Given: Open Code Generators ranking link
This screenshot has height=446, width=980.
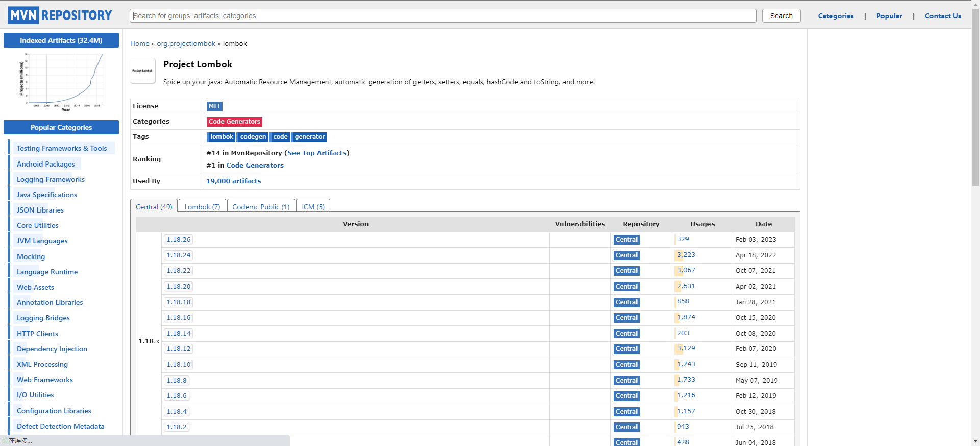Looking at the screenshot, I should (x=255, y=165).
